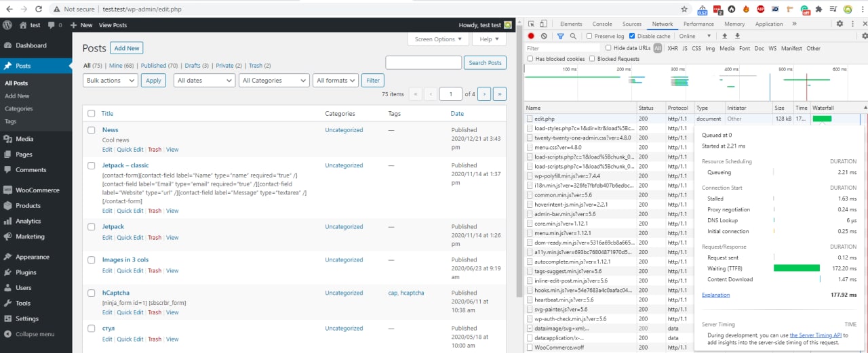Click the Apply button
This screenshot has height=353, width=868.
click(x=154, y=80)
